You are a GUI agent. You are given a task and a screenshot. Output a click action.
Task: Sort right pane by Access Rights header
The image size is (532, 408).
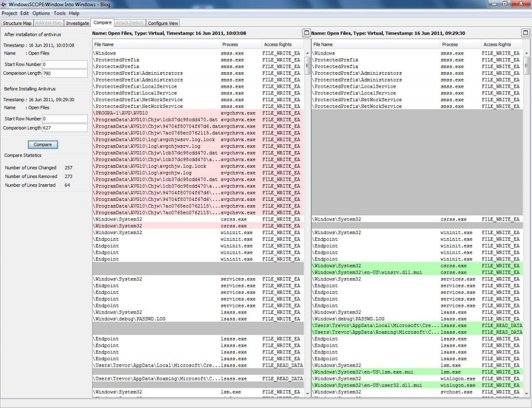(x=502, y=45)
